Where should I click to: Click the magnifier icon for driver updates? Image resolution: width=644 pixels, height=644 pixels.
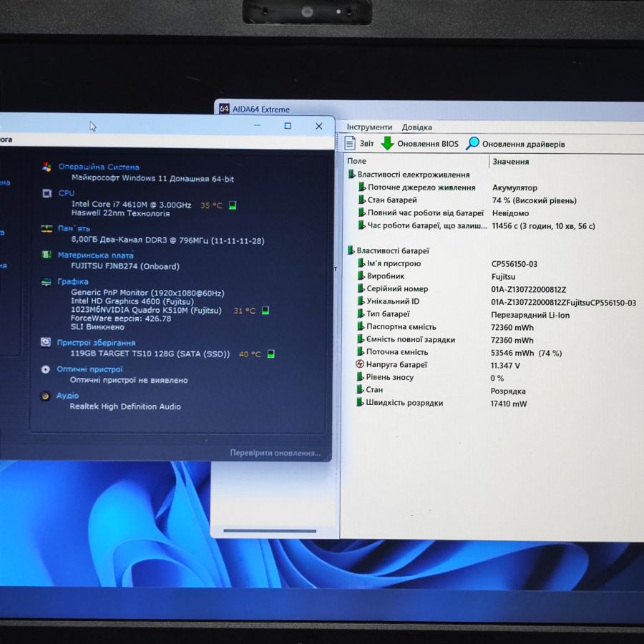pyautogui.click(x=472, y=143)
